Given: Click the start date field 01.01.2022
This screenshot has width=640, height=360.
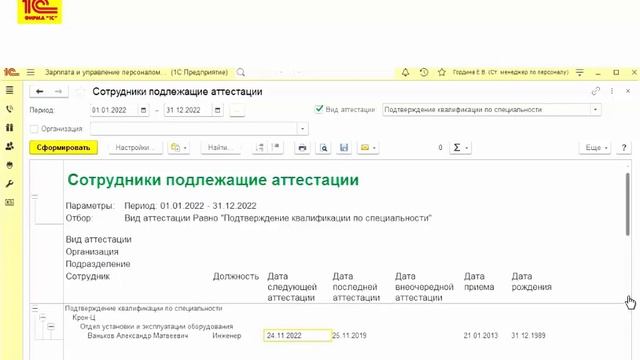Looking at the screenshot, I should click(114, 110).
